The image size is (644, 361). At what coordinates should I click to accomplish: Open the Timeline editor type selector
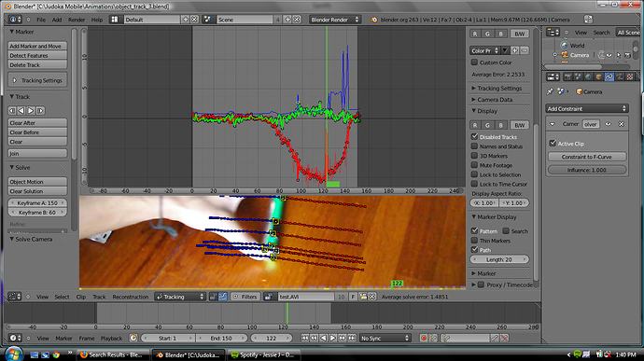point(15,338)
